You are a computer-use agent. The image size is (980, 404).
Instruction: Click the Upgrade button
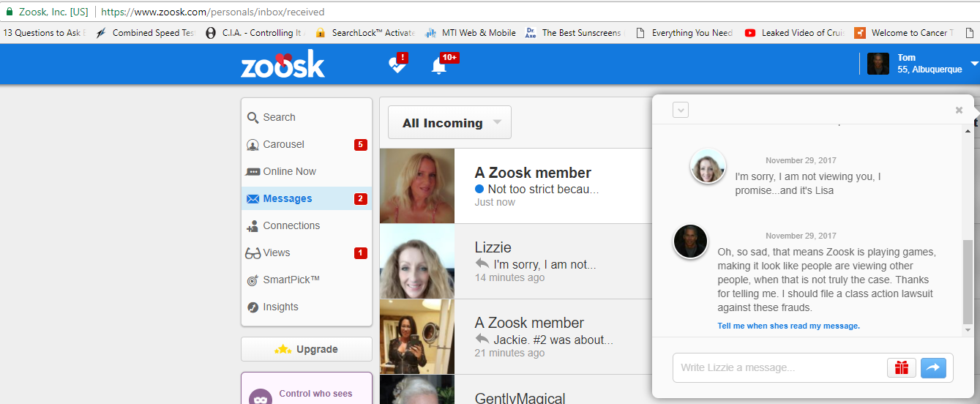pos(307,349)
